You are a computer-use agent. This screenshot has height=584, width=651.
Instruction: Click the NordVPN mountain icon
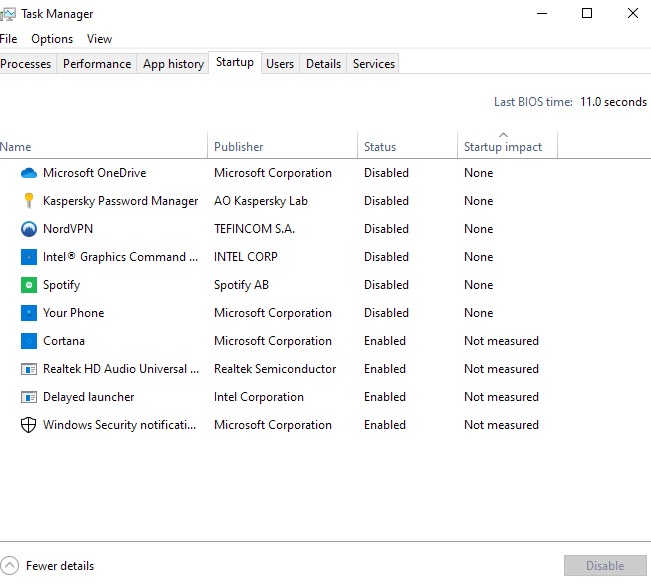(x=29, y=229)
